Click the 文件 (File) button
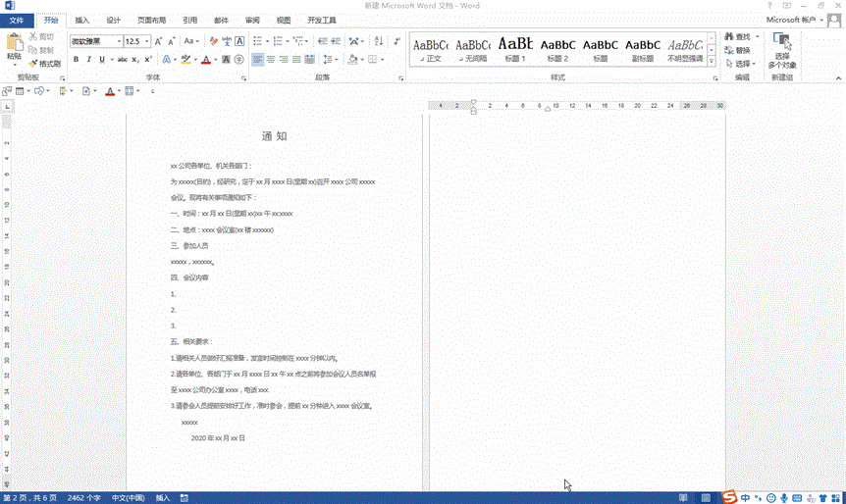The height and width of the screenshot is (504, 846). point(17,20)
